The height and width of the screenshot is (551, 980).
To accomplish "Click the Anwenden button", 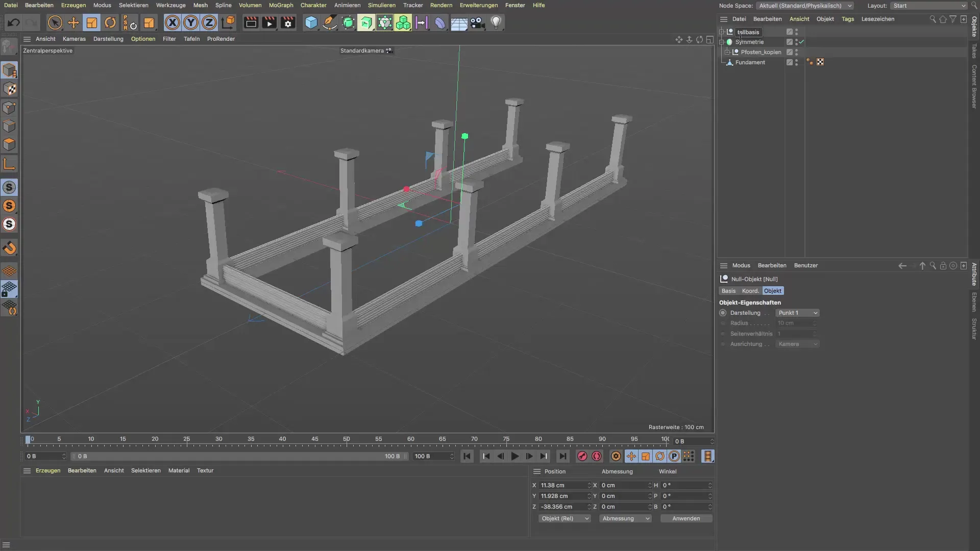I will pyautogui.click(x=686, y=518).
